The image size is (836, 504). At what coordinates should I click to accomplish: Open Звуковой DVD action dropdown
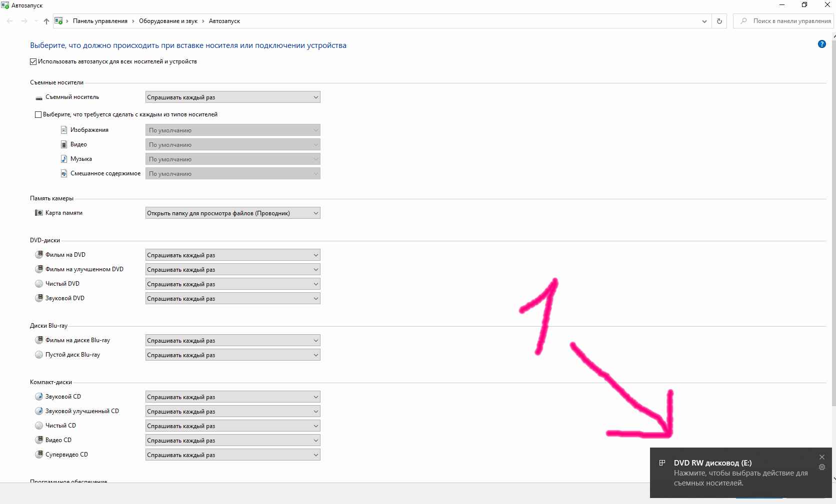coord(233,299)
